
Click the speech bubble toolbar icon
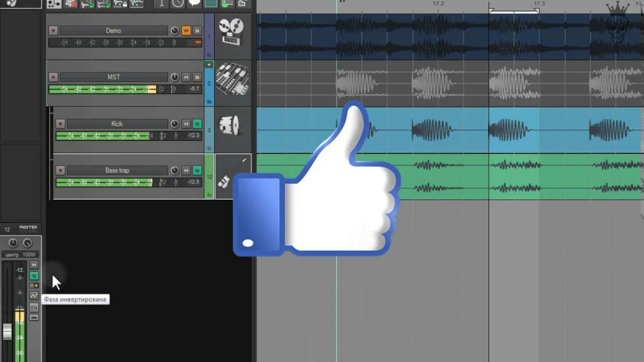coord(194,4)
